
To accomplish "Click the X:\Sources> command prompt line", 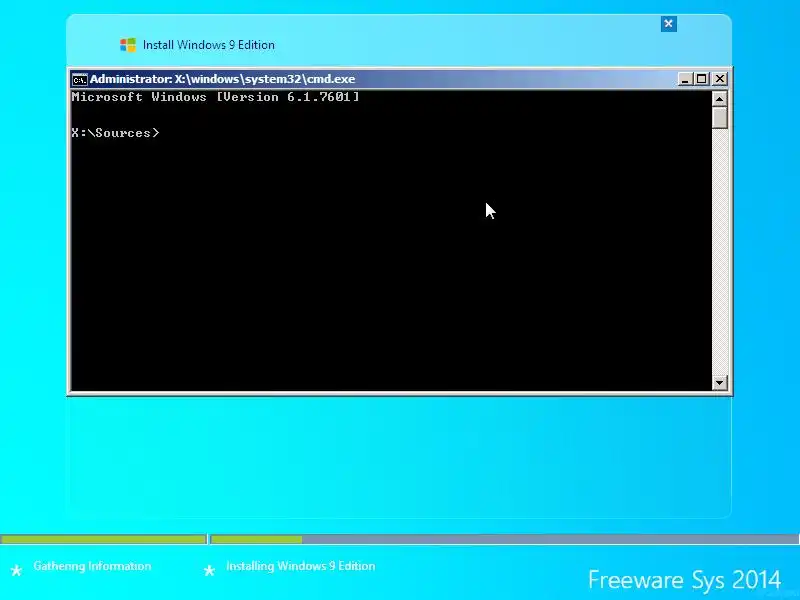I will (x=115, y=133).
